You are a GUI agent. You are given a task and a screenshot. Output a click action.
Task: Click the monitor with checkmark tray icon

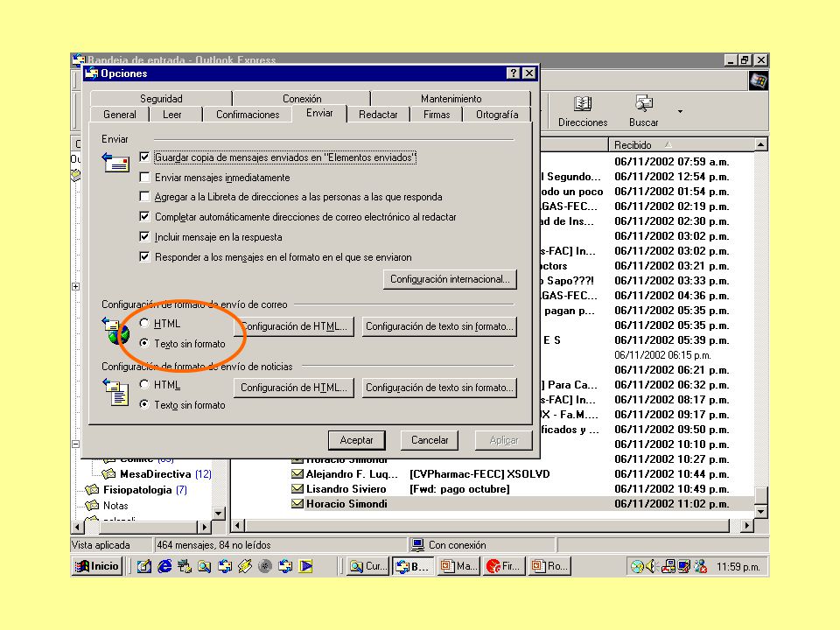[684, 566]
